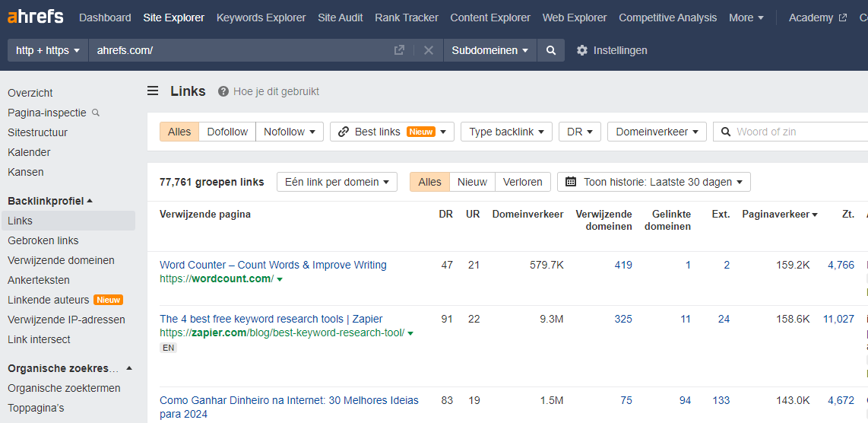Collapse Organische zoekresultaten section

click(x=70, y=369)
